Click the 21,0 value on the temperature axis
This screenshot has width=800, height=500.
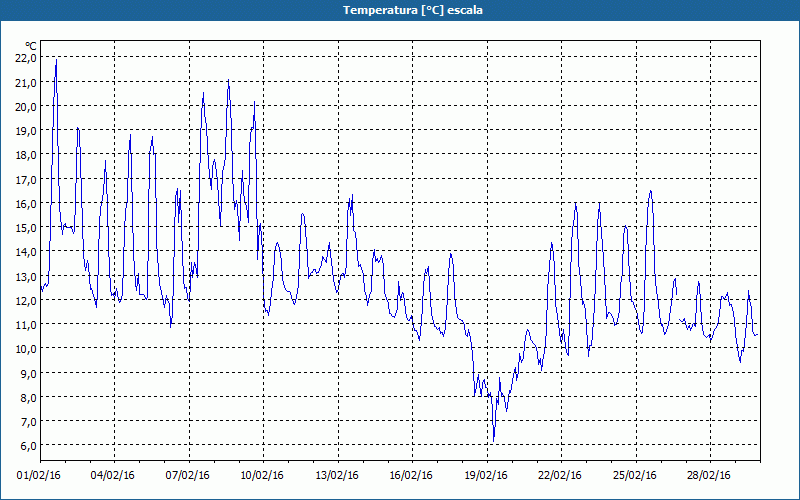point(26,83)
